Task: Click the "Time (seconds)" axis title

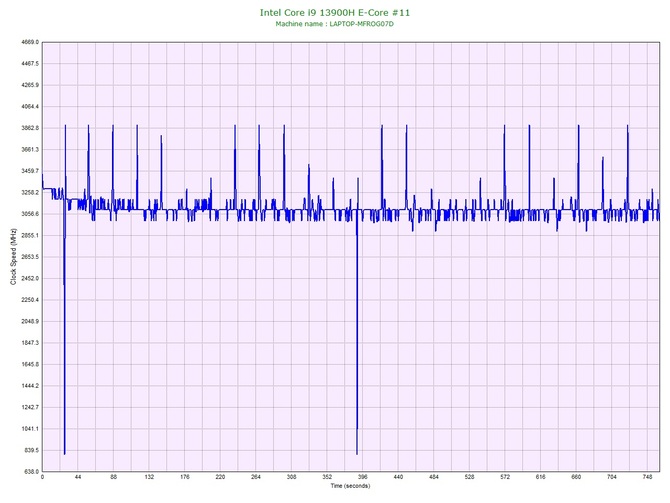Action: pyautogui.click(x=350, y=486)
